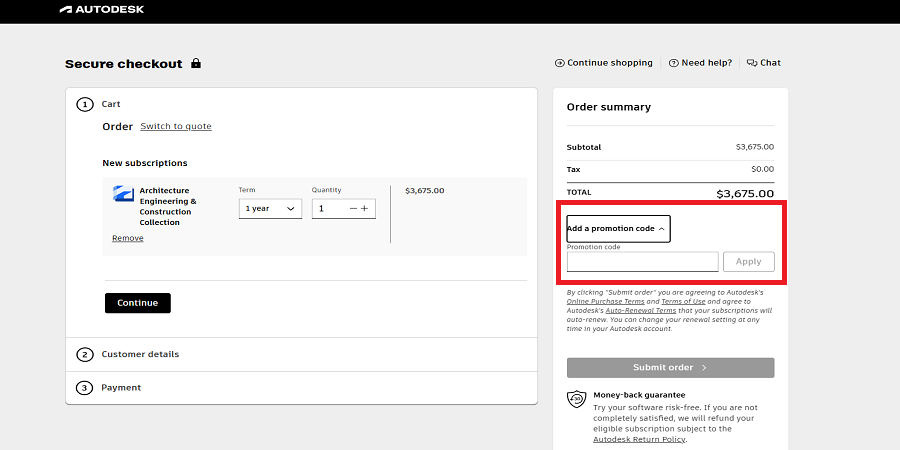Click the Need help question mark icon
The image size is (900, 450).
pyautogui.click(x=674, y=63)
